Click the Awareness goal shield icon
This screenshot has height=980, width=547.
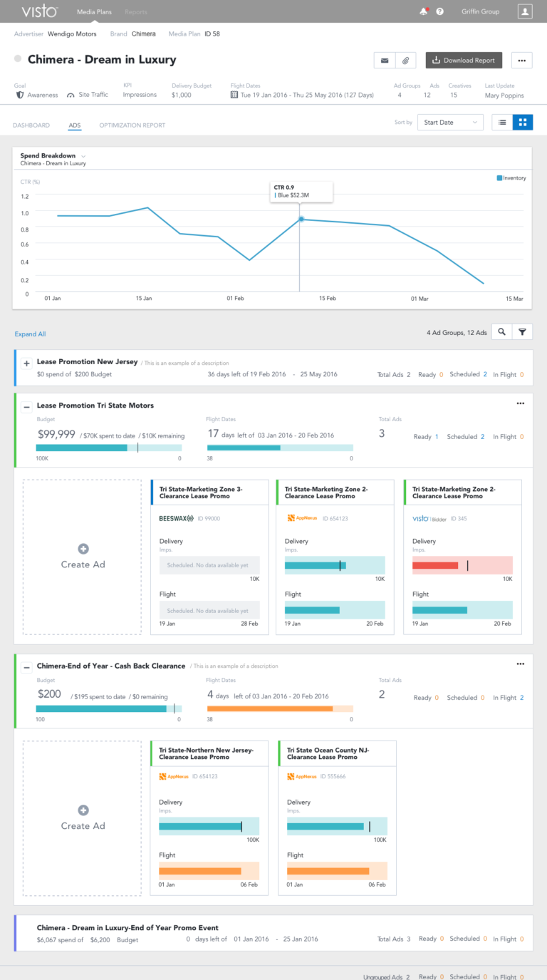(x=19, y=95)
